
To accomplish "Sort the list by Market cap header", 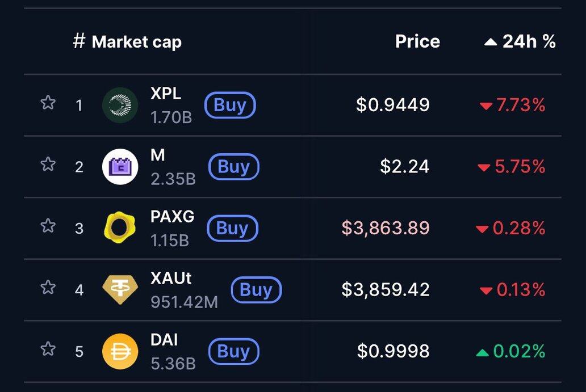I will 136,42.
